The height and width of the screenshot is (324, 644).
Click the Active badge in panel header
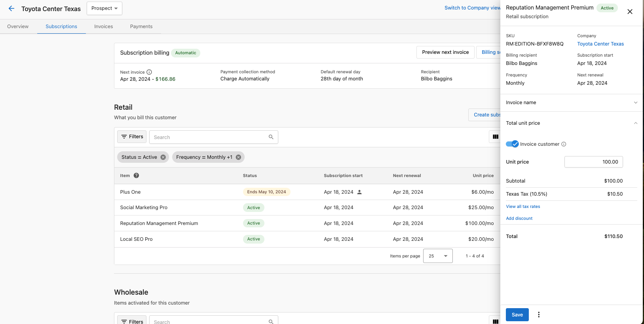(x=607, y=8)
